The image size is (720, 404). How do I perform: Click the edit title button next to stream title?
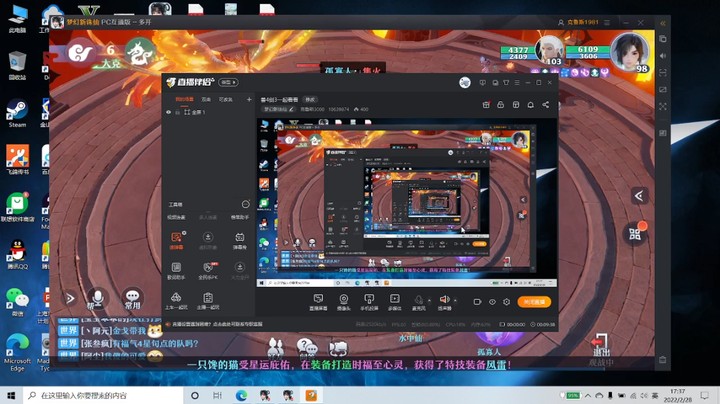click(x=310, y=99)
